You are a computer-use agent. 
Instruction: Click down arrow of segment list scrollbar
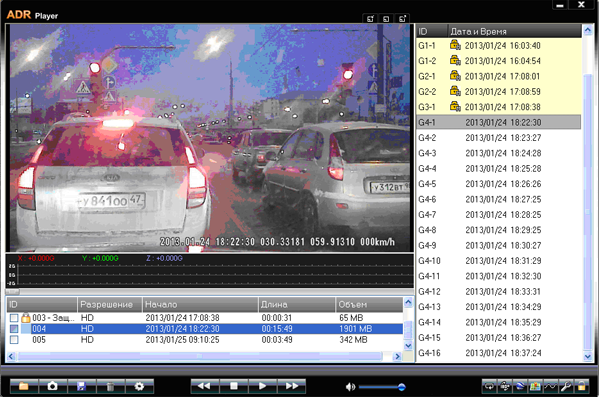[x=588, y=356]
